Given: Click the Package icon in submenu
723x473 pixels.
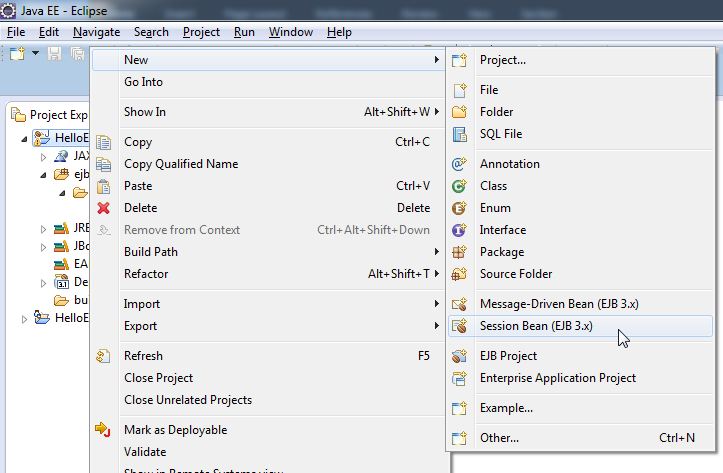Looking at the screenshot, I should coord(460,252).
